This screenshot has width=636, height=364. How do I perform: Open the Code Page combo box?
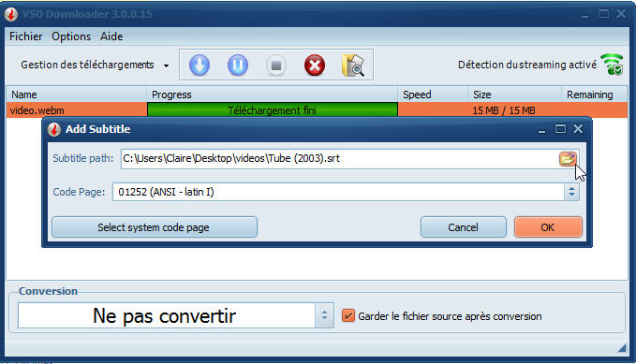click(346, 192)
